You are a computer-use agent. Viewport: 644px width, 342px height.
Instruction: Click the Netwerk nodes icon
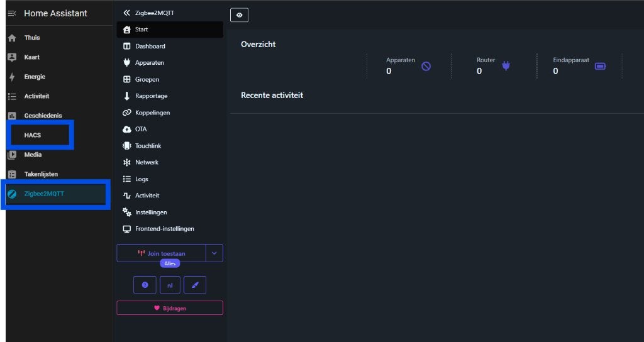pyautogui.click(x=127, y=163)
